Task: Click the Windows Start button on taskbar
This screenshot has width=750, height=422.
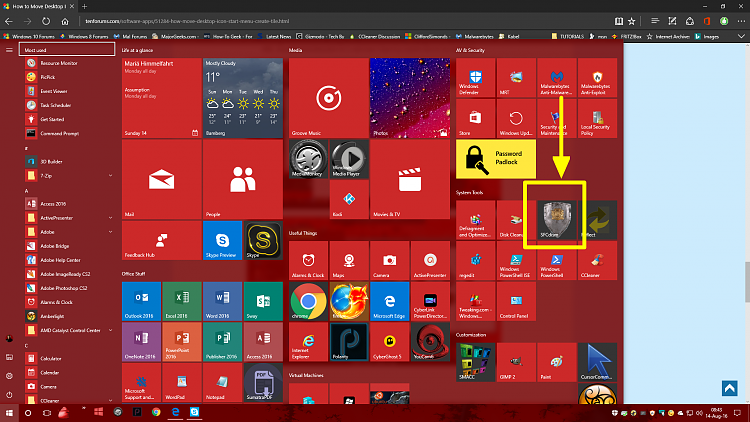Action: tap(9, 412)
